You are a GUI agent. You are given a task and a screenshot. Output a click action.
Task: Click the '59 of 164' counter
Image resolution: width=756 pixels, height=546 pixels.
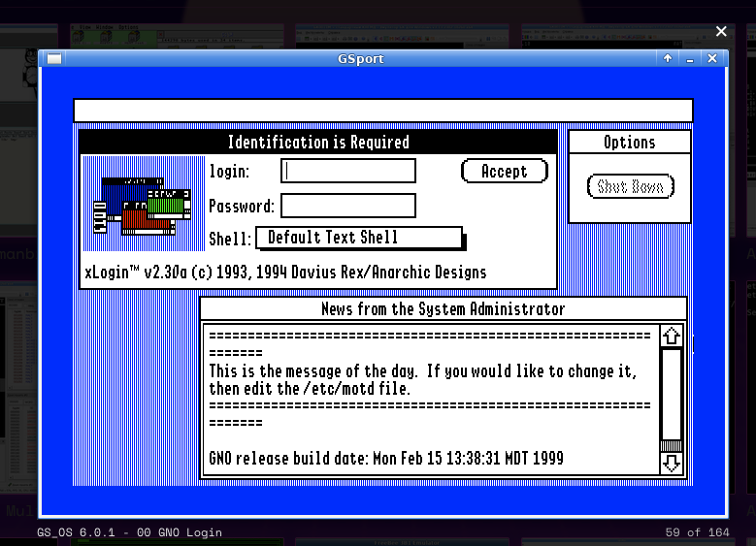coord(697,532)
